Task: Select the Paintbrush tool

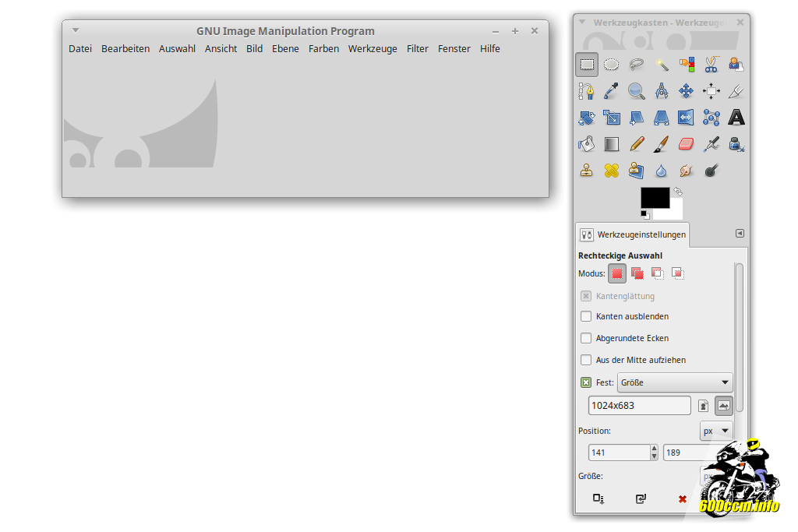Action: [x=661, y=144]
